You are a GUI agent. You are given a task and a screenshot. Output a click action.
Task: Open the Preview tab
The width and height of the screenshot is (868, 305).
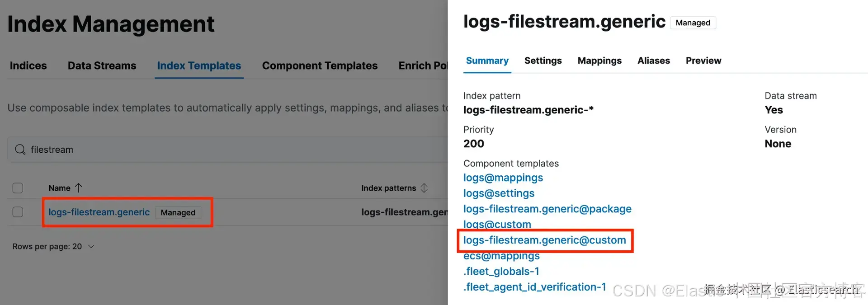pyautogui.click(x=703, y=61)
